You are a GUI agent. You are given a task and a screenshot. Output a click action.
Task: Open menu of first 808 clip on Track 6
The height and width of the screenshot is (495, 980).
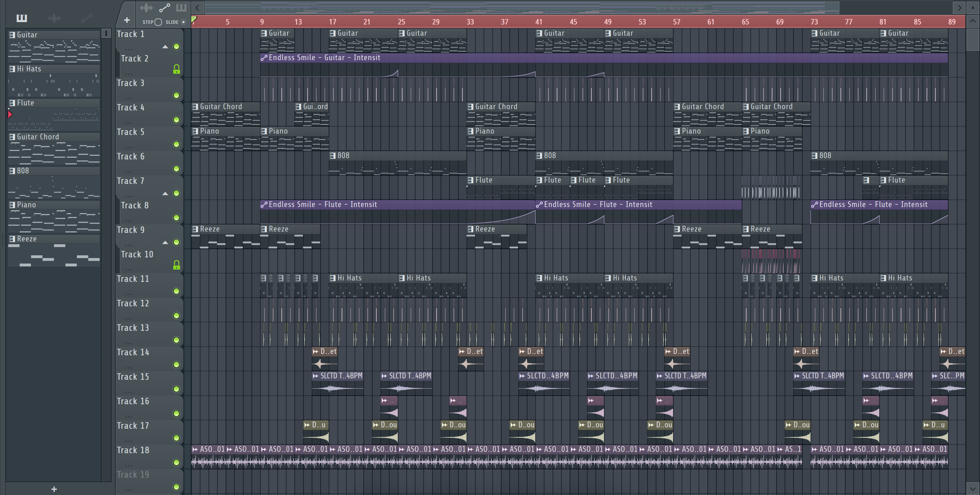332,155
